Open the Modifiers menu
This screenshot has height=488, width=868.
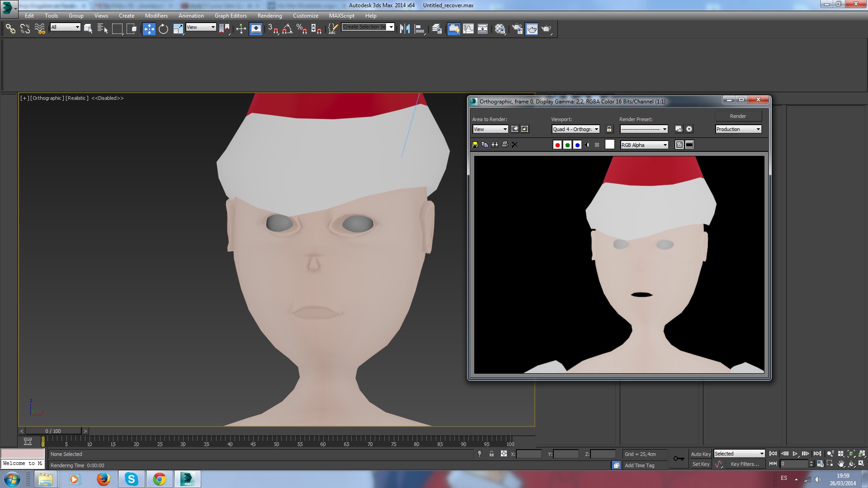tap(156, 15)
